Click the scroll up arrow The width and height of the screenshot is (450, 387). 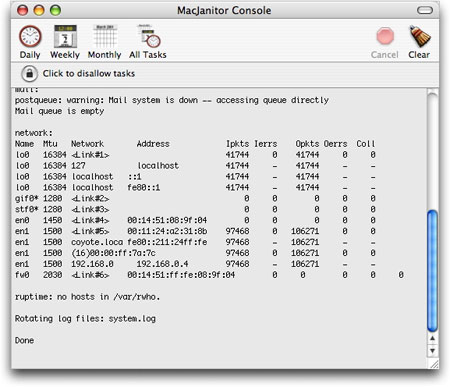coord(433,339)
